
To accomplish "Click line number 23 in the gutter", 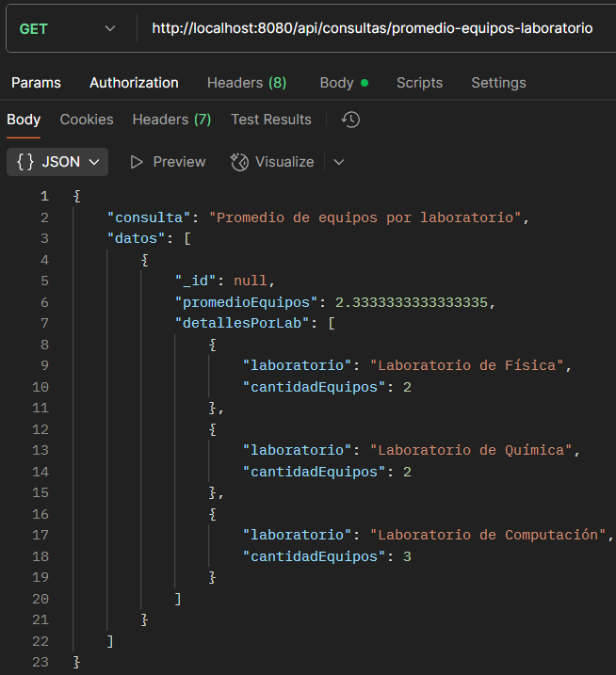I will point(41,662).
